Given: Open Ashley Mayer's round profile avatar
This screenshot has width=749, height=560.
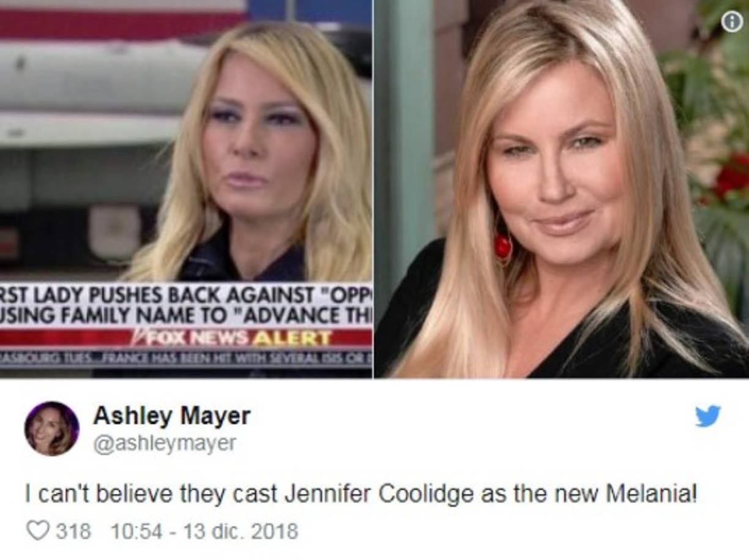Looking at the screenshot, I should [x=51, y=428].
